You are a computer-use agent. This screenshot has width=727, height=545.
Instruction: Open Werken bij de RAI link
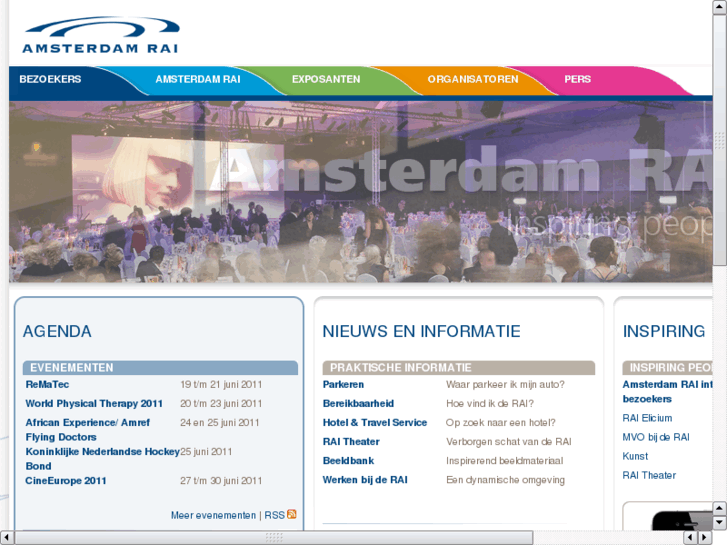pos(365,480)
